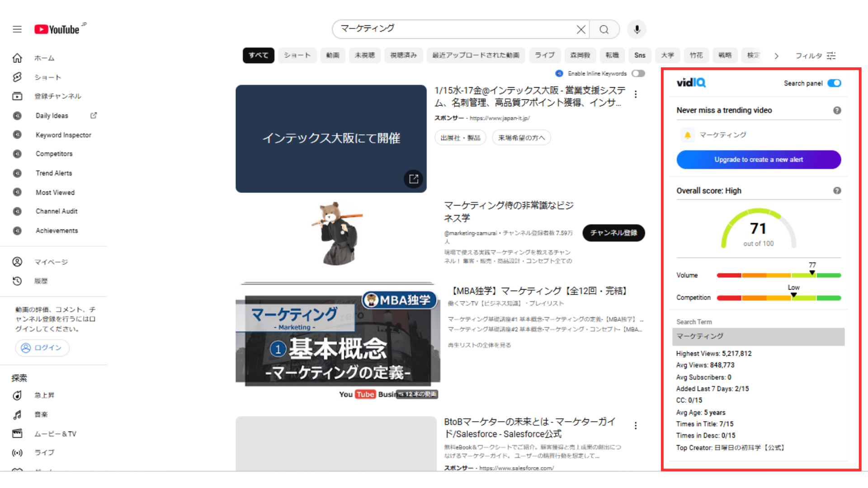Click help icon beside Never miss a trending video
Image resolution: width=868 pixels, height=488 pixels.
tap(837, 110)
